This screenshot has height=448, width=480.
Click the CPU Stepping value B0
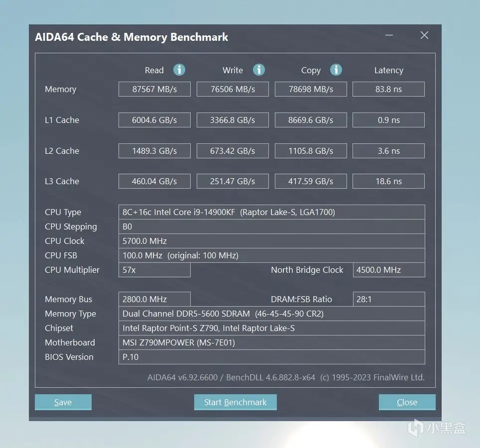pos(271,226)
